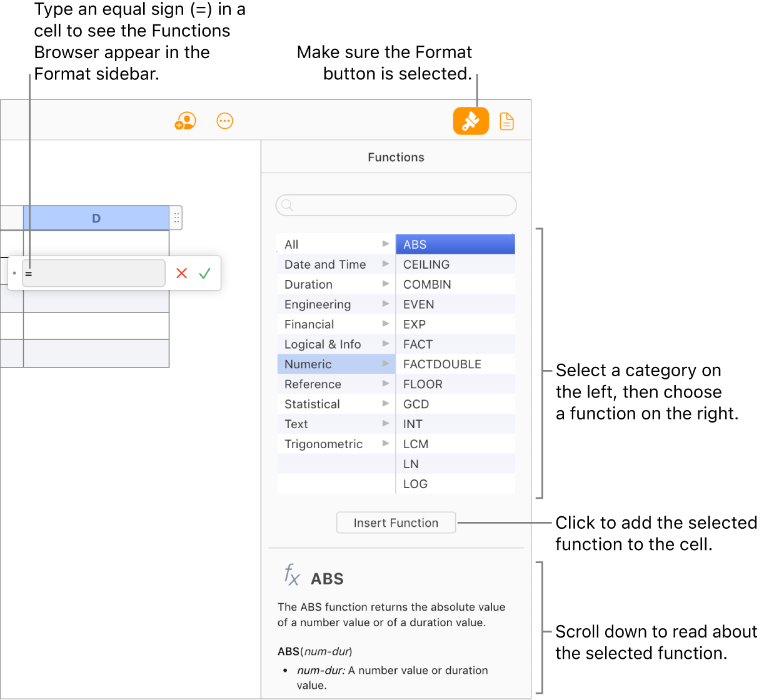764x700 pixels.
Task: Expand the Statistical functions category
Action: 311,404
